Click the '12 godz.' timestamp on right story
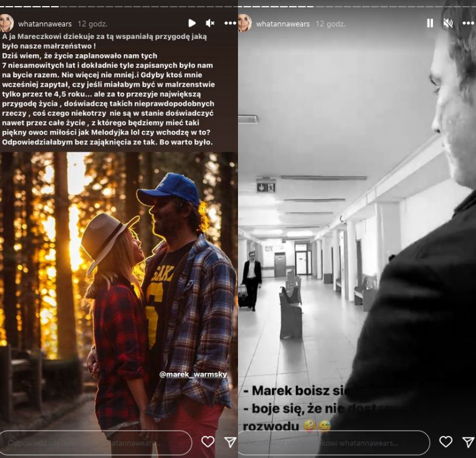Image resolution: width=476 pixels, height=458 pixels. pyautogui.click(x=330, y=24)
